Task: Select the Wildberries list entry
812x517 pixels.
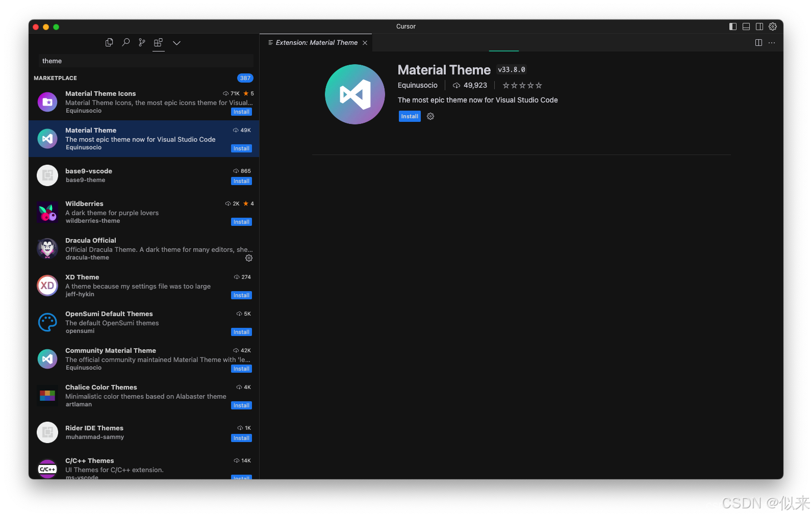Action: 144,212
